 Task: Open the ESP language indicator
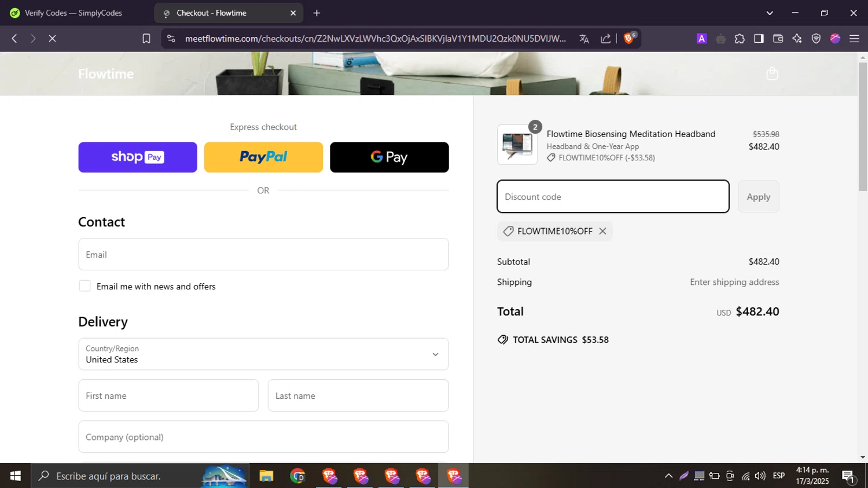tap(779, 476)
